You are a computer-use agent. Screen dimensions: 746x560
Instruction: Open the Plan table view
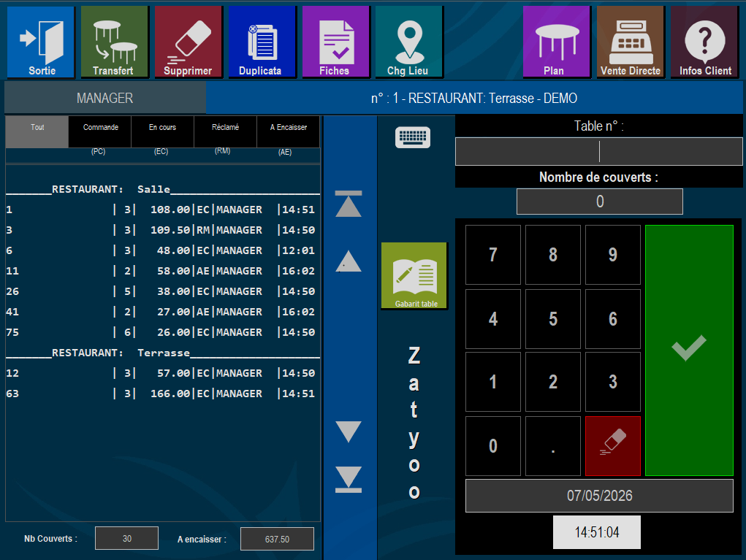(557, 42)
